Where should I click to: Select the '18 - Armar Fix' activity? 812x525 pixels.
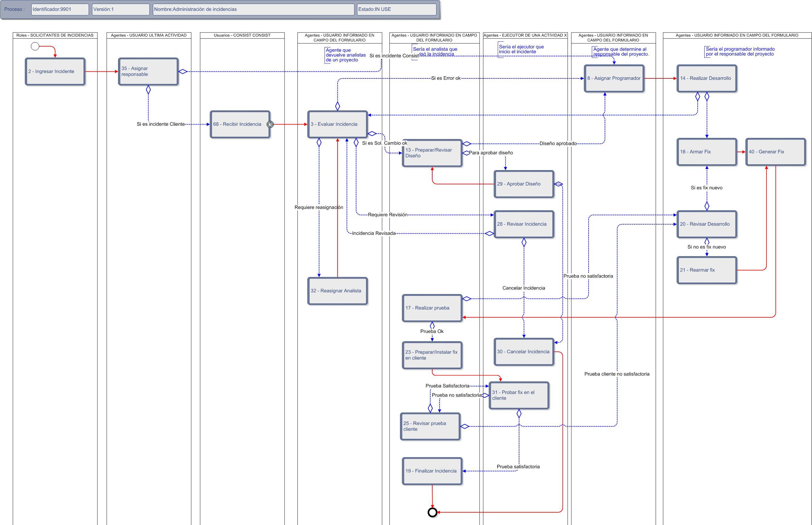[x=707, y=152]
